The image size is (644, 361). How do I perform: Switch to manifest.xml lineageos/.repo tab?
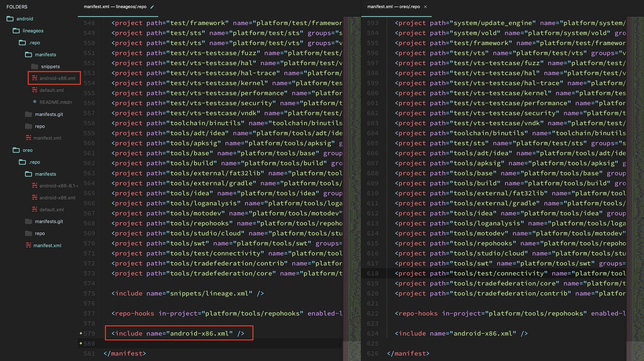pyautogui.click(x=115, y=7)
